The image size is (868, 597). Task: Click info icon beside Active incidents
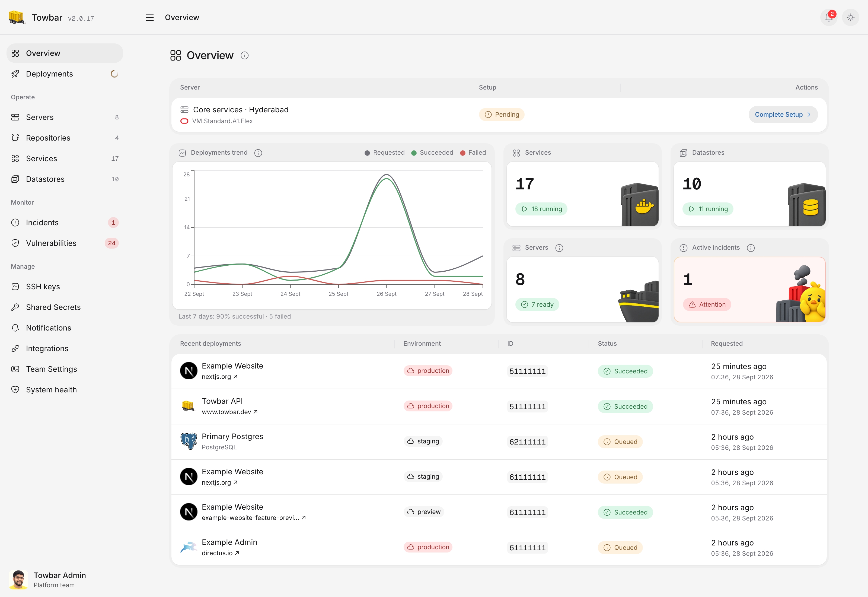(x=751, y=248)
